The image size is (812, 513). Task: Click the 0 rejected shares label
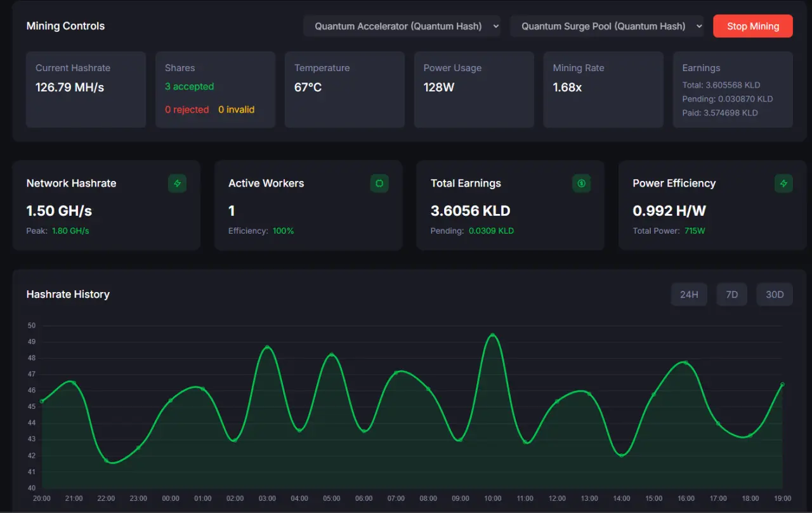tap(187, 110)
